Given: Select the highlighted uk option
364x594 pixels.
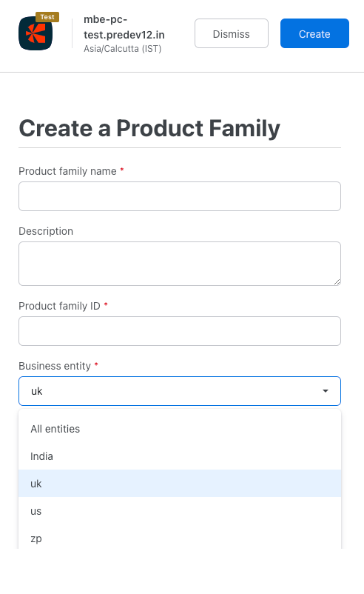Looking at the screenshot, I should [180, 484].
